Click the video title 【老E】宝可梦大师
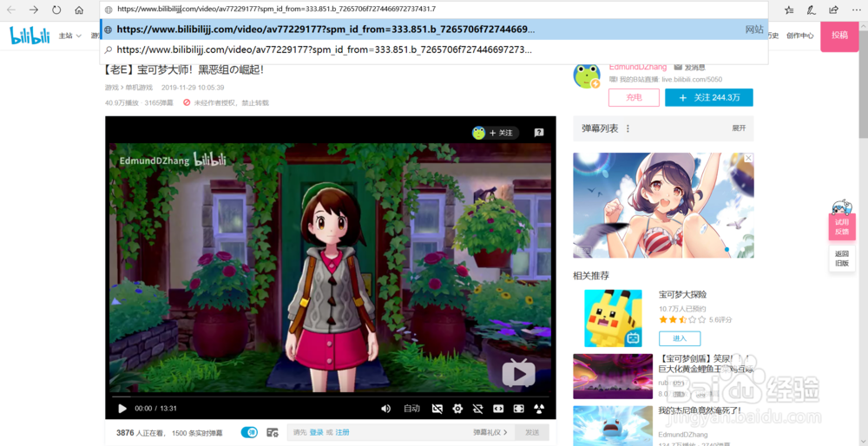This screenshot has width=868, height=446. (x=183, y=70)
